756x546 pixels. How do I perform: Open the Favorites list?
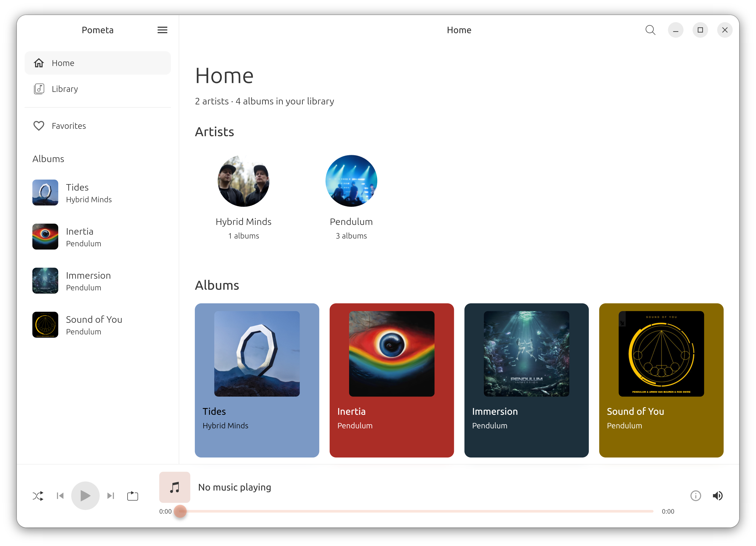(98, 126)
